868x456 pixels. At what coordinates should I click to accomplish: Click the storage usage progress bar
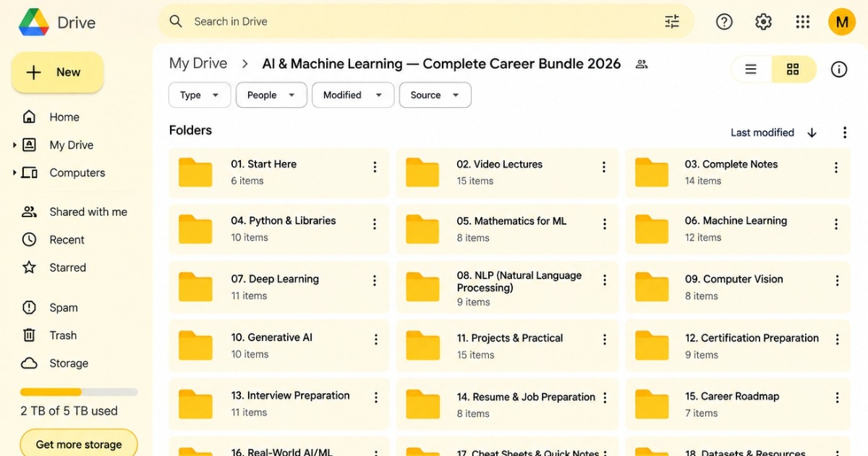tap(79, 392)
